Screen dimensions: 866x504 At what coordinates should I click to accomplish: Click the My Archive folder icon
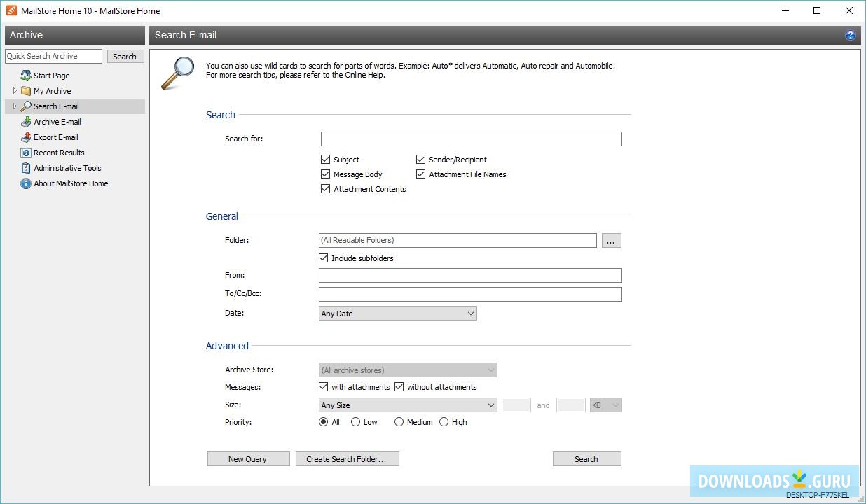(x=26, y=91)
